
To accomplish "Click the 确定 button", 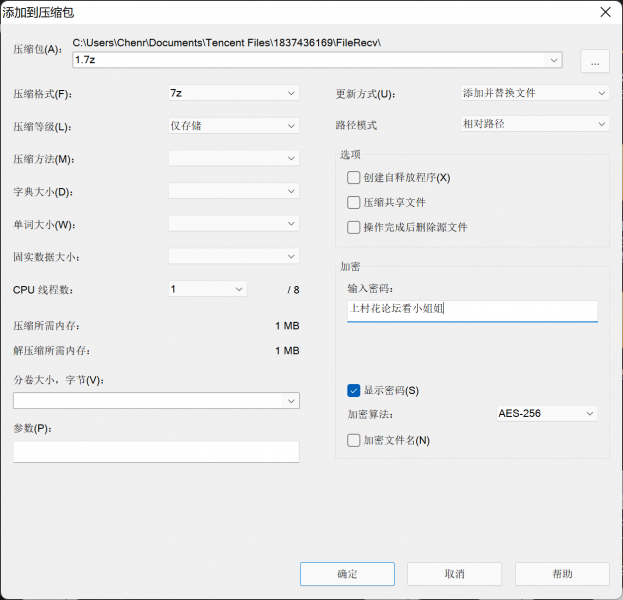I will point(347,574).
